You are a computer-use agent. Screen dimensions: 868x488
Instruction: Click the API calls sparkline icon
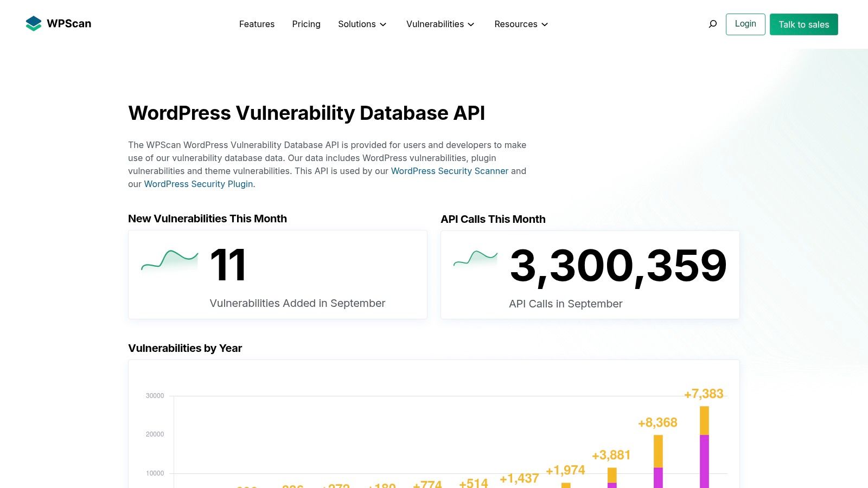coord(476,259)
